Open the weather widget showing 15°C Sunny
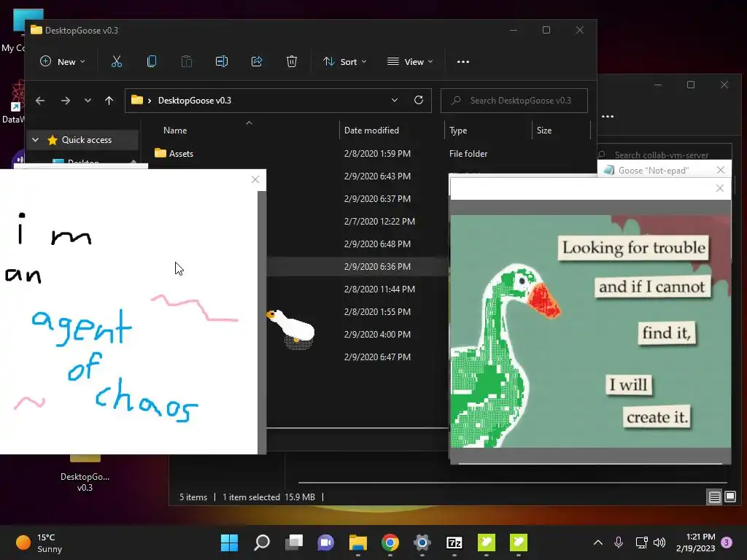This screenshot has height=560, width=747. [x=39, y=542]
